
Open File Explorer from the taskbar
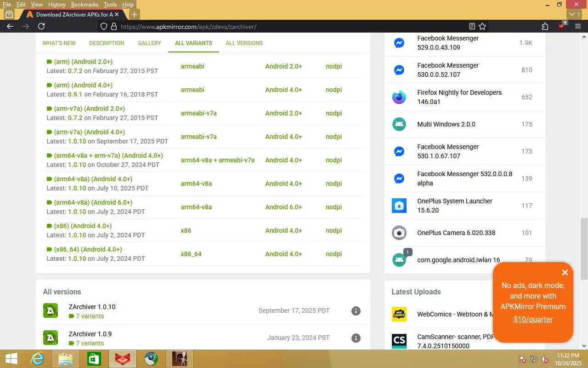click(x=66, y=359)
